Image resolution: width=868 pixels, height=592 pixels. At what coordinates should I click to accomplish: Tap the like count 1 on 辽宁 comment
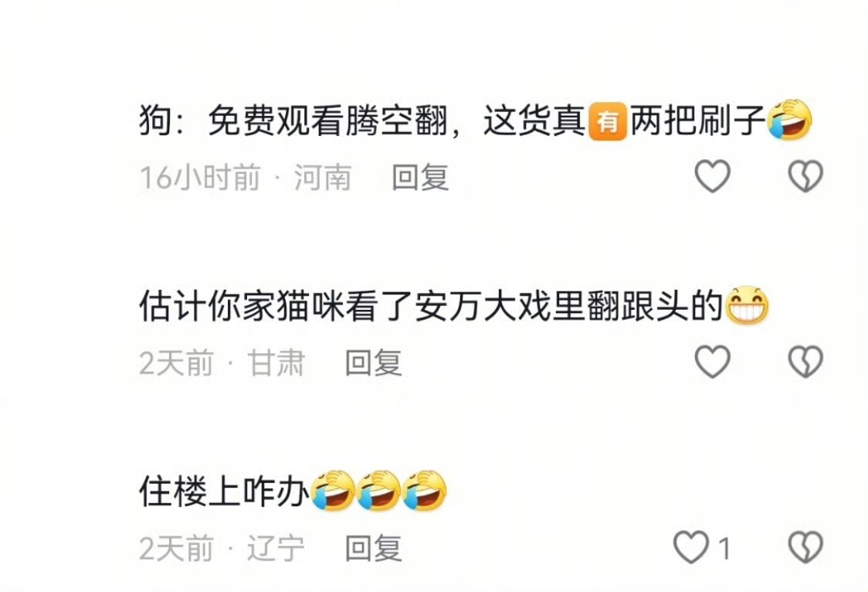(x=724, y=548)
